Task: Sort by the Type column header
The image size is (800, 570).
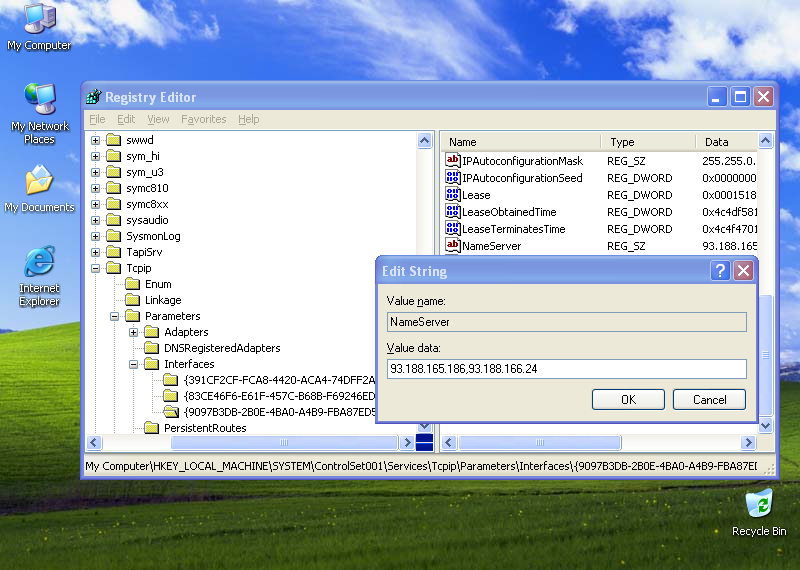Action: [648, 142]
